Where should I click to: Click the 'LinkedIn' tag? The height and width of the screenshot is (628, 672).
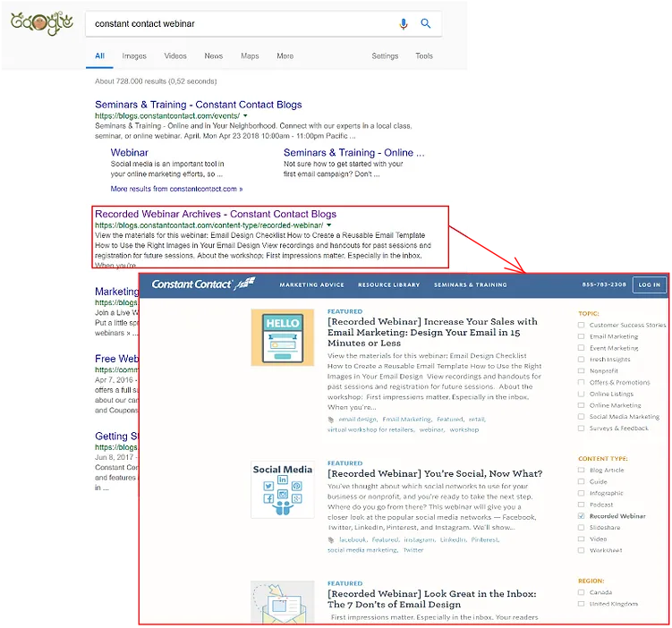454,539
